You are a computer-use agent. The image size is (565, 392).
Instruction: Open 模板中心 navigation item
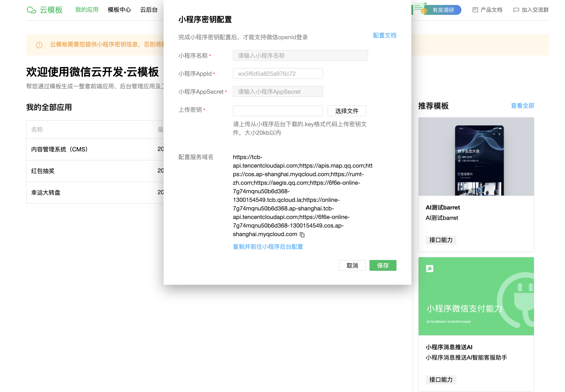pos(119,10)
